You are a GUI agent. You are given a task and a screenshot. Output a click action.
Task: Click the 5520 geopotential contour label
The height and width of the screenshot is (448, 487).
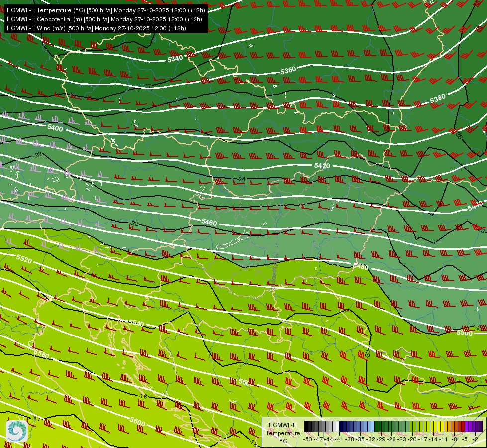[24, 259]
